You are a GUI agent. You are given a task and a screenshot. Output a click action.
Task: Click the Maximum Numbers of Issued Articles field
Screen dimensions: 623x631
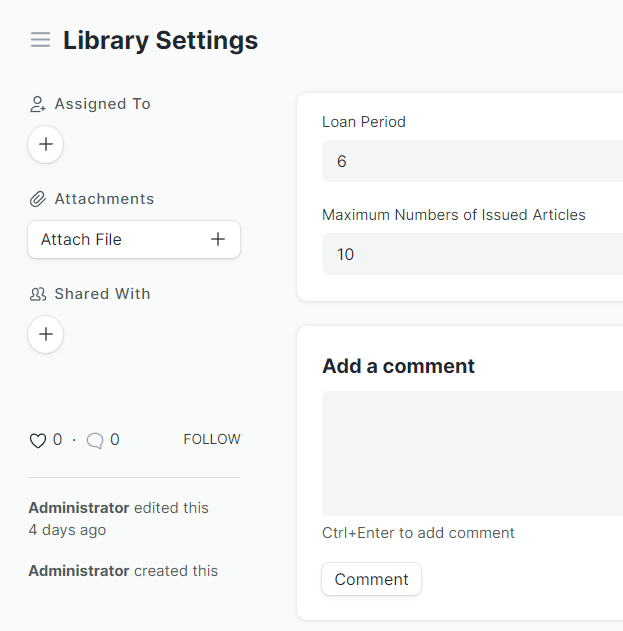(472, 254)
